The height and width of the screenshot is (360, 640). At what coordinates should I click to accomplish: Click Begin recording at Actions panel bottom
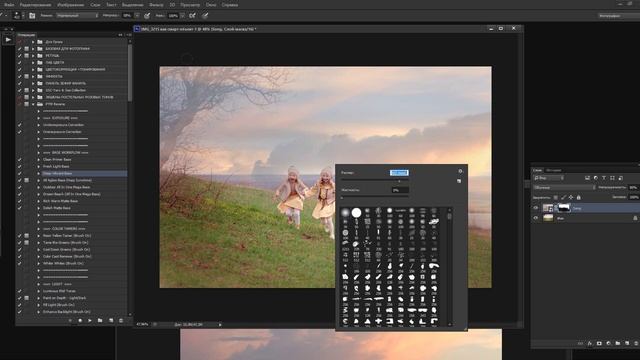pos(80,320)
